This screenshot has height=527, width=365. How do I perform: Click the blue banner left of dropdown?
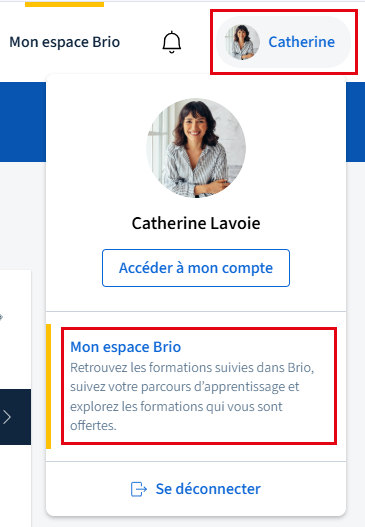[x=23, y=122]
